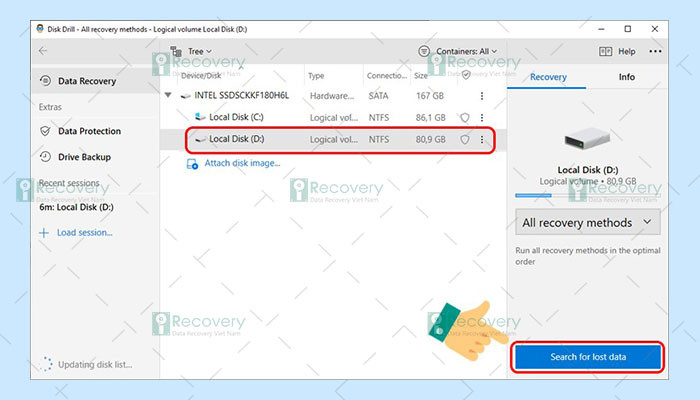Open the three-dot menu for INTEL SSDSCKKF180H6L

click(482, 96)
